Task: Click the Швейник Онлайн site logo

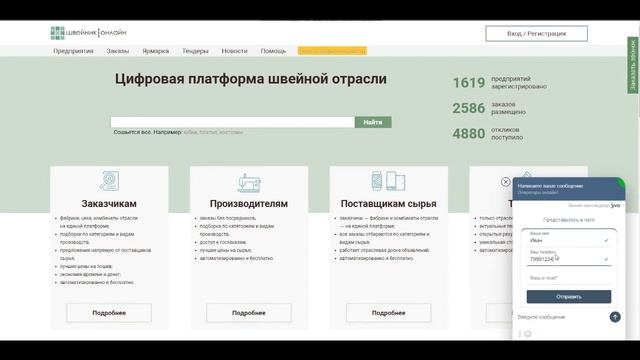Action: click(89, 33)
